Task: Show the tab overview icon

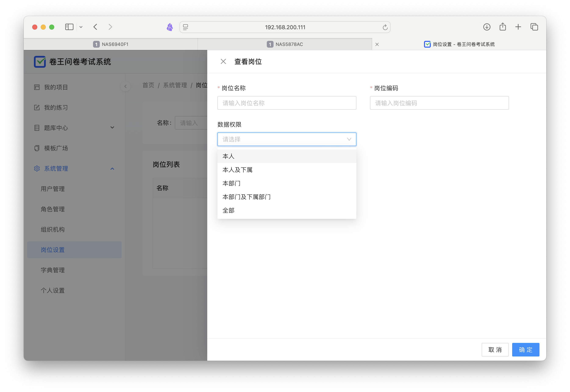Action: pyautogui.click(x=534, y=27)
